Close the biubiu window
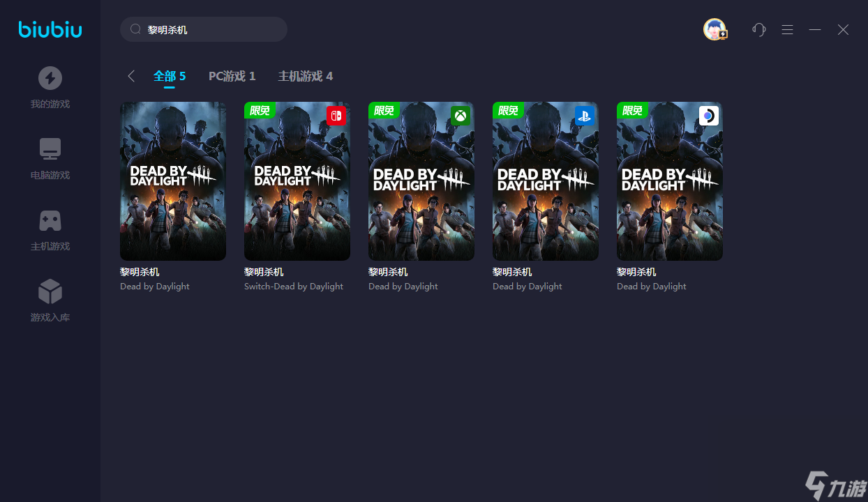 (x=843, y=29)
